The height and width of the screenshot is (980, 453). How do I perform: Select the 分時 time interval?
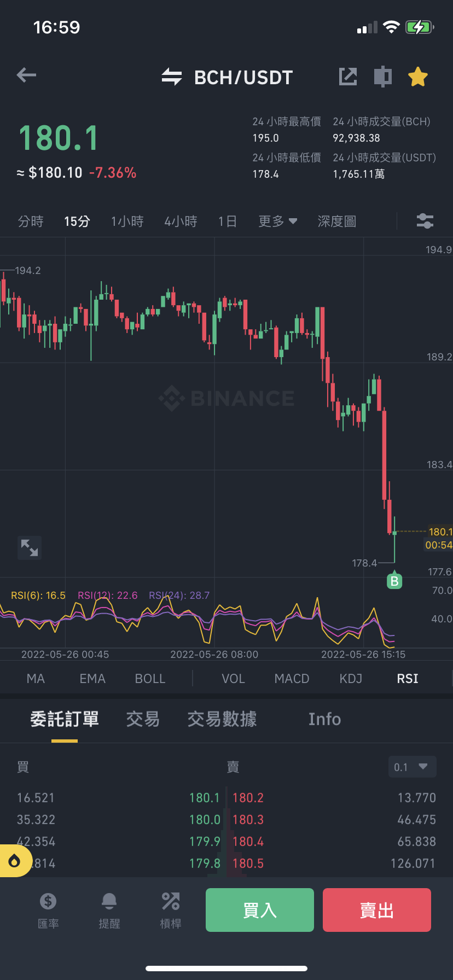click(31, 221)
